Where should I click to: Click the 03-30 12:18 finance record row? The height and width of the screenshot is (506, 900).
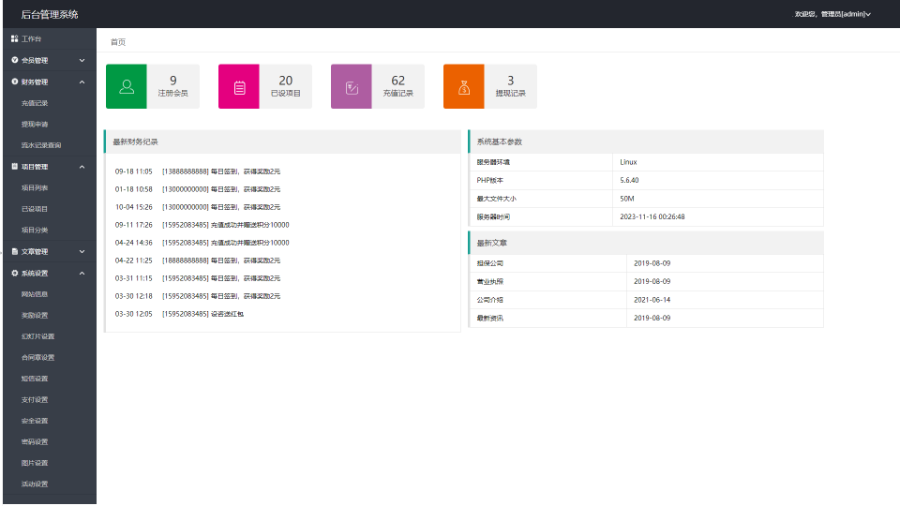(197, 296)
